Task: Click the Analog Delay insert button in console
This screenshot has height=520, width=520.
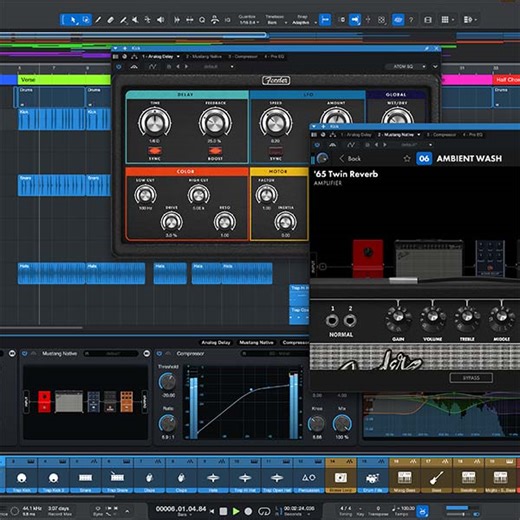Action: [216, 342]
